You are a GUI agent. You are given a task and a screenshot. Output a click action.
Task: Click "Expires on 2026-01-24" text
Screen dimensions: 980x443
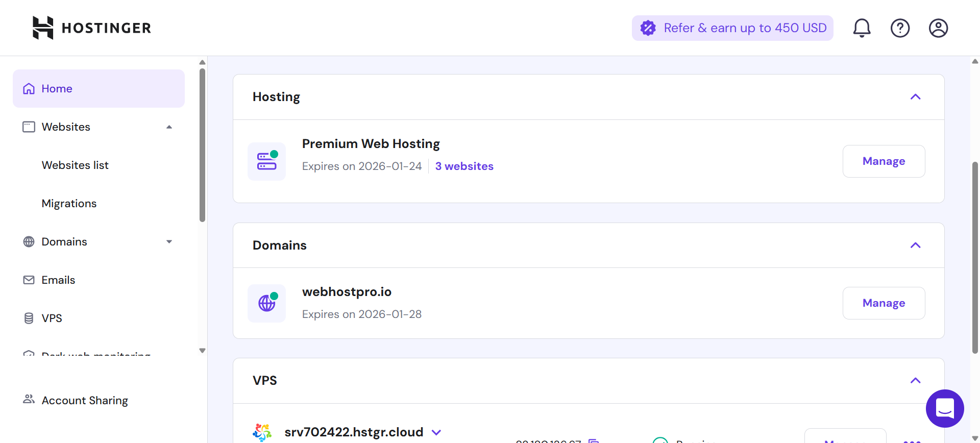362,166
